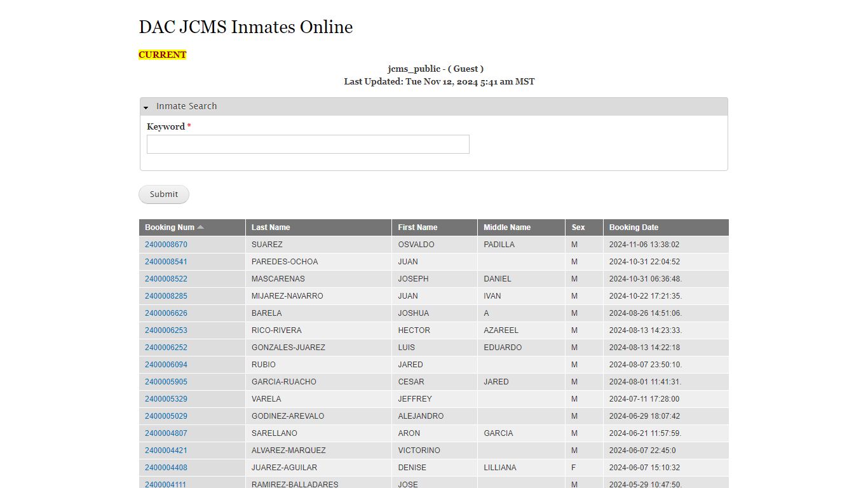
Task: Click the CURRENT highlighted label
Action: [163, 55]
